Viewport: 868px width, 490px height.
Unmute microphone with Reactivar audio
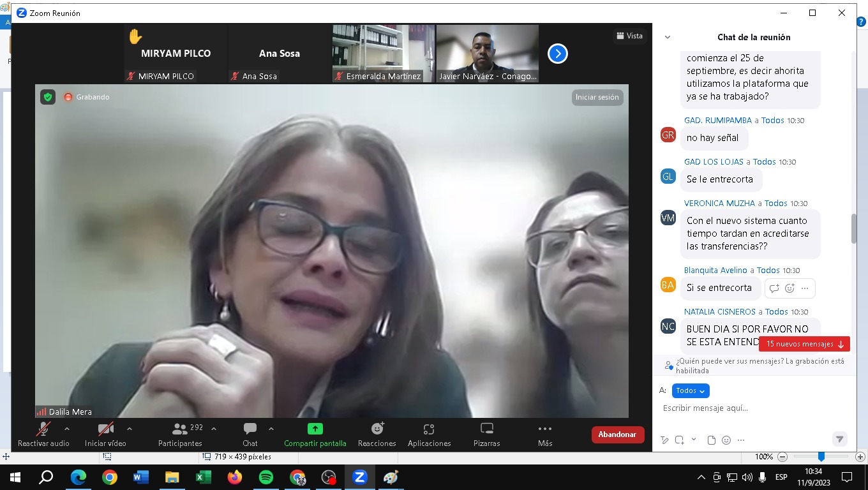(x=43, y=434)
